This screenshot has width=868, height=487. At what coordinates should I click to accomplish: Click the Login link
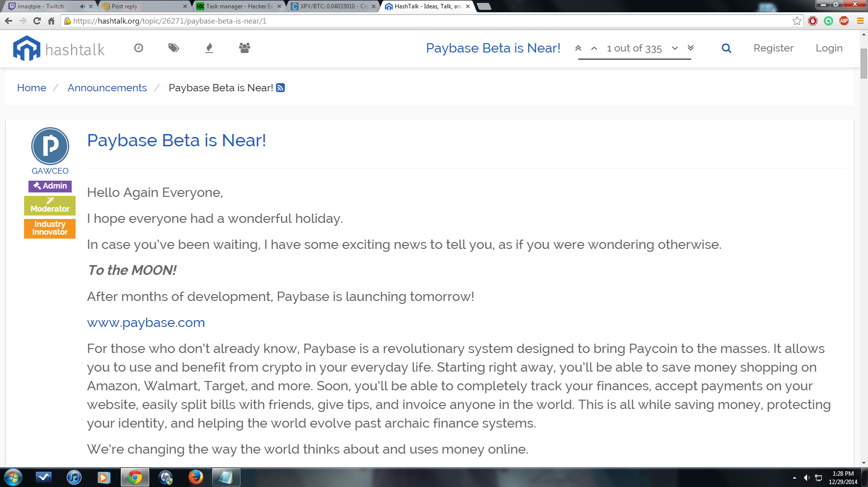coord(829,48)
